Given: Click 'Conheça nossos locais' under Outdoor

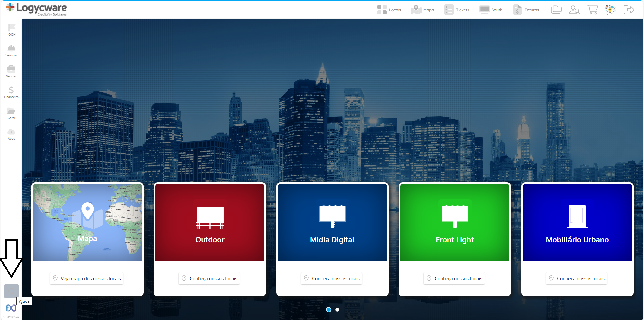Looking at the screenshot, I should point(209,279).
